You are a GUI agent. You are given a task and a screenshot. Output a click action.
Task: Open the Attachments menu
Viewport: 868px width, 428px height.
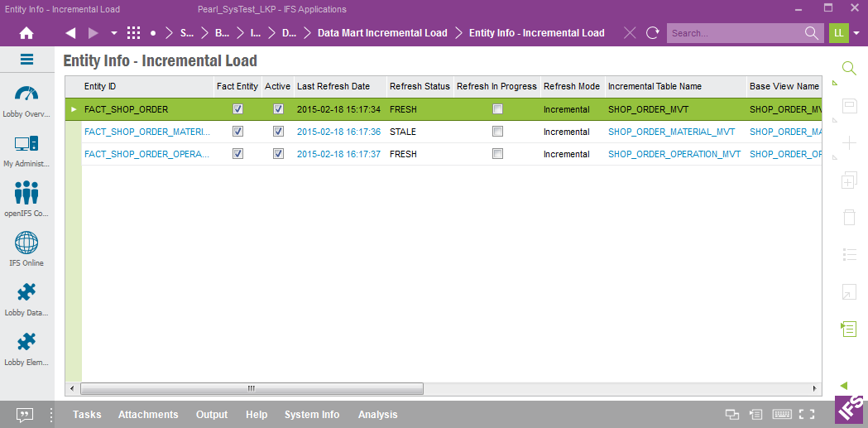[148, 415]
